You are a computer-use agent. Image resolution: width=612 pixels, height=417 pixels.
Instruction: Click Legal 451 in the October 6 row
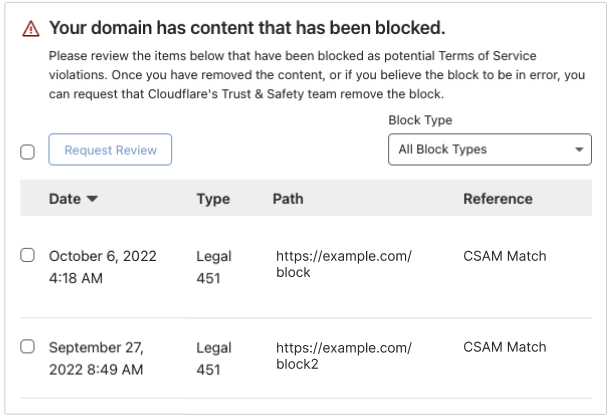[x=214, y=267]
